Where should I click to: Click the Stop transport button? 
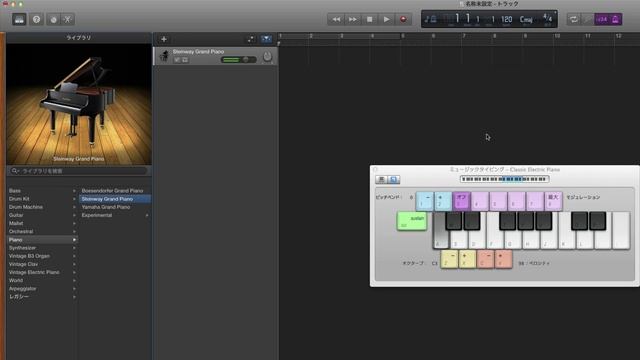tap(369, 19)
